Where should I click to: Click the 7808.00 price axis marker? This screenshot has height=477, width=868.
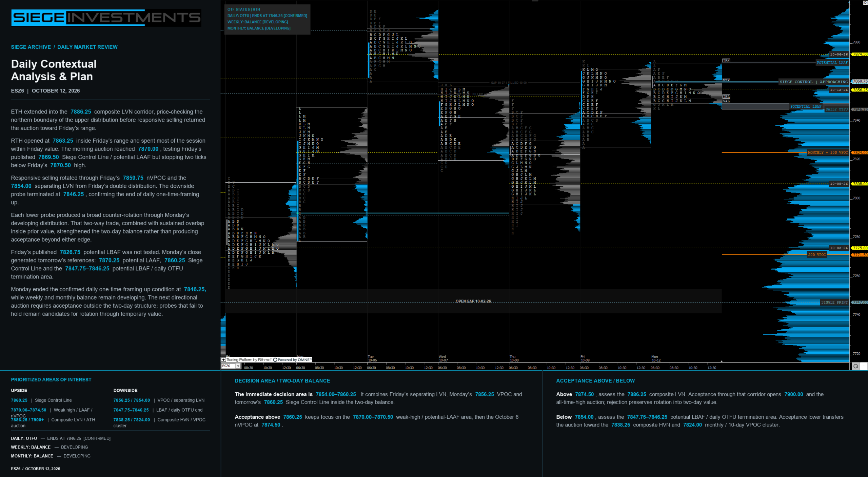[860, 184]
